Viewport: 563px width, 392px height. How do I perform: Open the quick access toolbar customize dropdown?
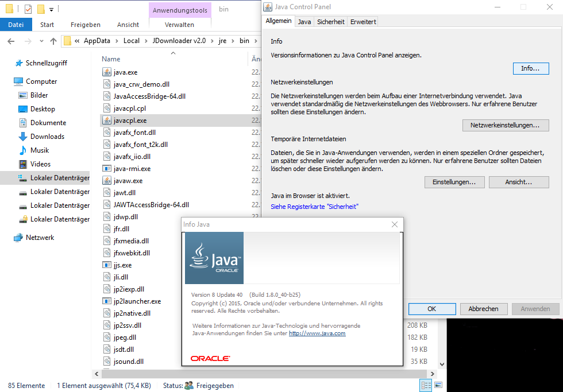(x=51, y=10)
